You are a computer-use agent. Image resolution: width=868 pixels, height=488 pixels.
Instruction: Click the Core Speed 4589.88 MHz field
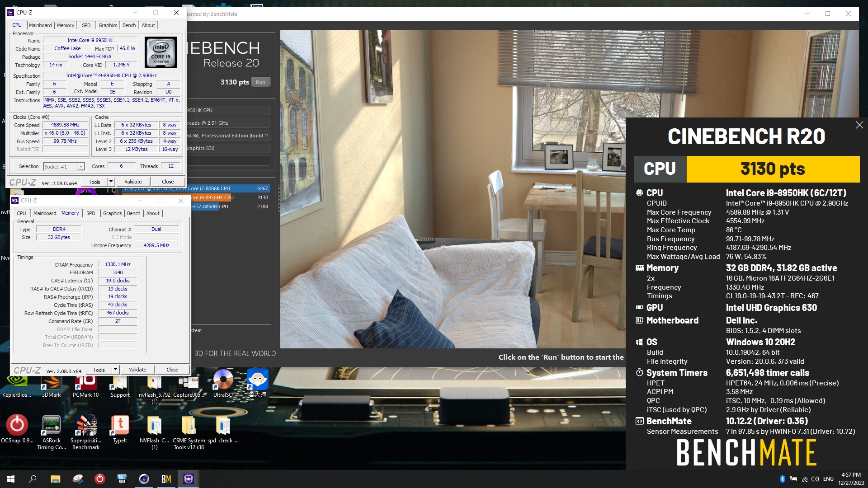[65, 125]
